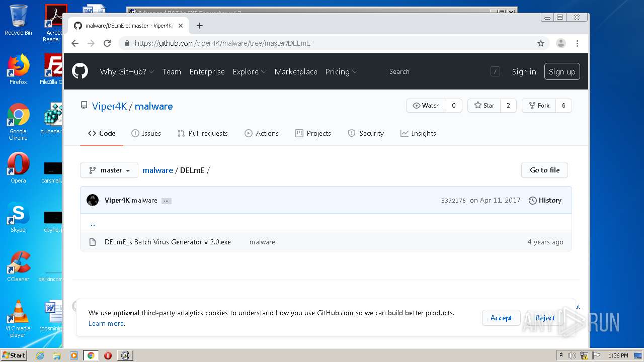
Task: Open the VLC media player desktop shortcut
Action: pos(18,319)
